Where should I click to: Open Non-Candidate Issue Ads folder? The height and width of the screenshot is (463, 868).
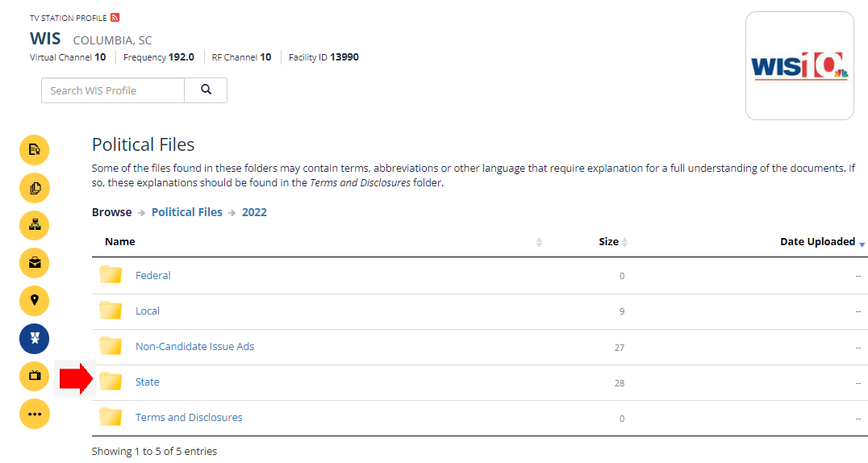194,347
